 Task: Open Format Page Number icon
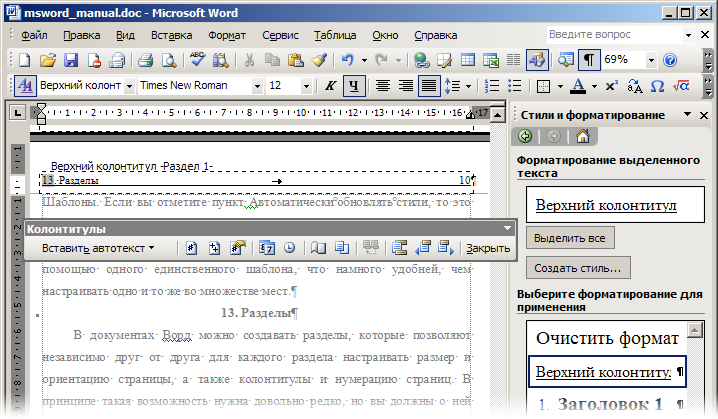tap(238, 248)
